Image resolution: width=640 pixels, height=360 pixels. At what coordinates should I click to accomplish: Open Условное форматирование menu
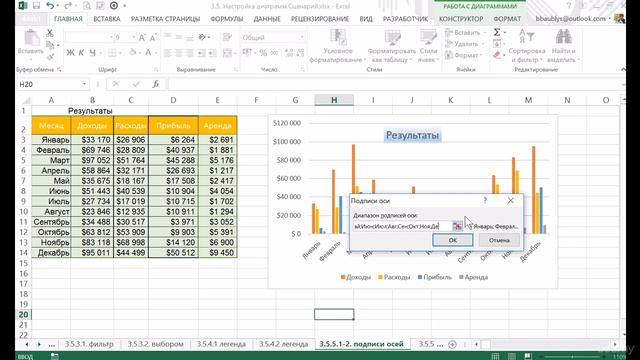tap(338, 46)
